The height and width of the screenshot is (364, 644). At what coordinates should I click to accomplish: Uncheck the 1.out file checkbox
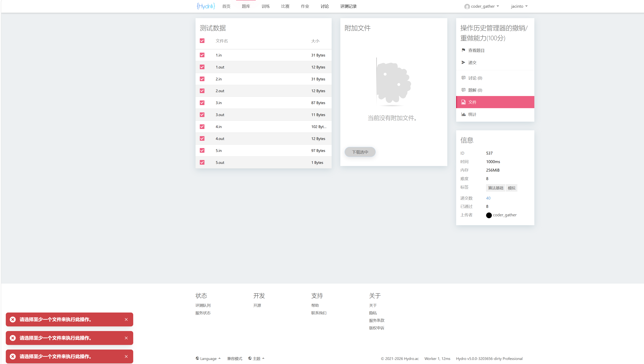202,67
